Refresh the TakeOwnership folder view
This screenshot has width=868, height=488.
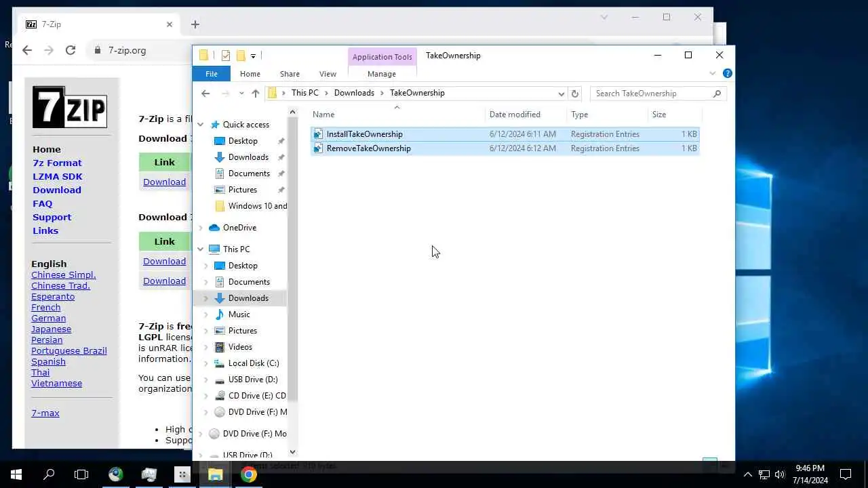(575, 94)
